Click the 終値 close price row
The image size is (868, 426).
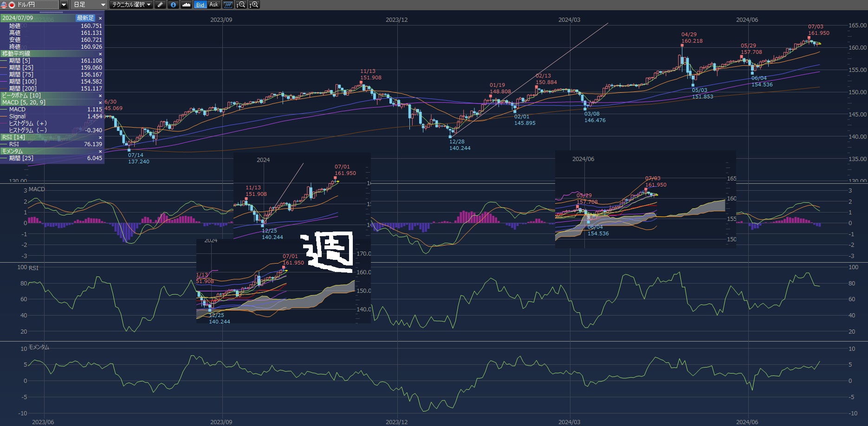[x=52, y=47]
